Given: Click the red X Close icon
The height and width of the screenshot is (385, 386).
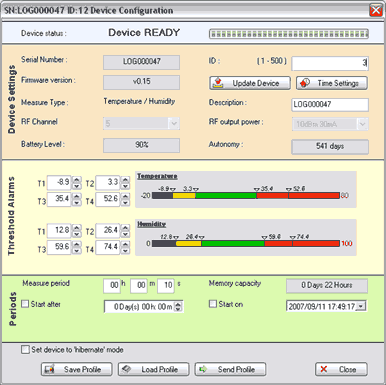Looking at the screenshot, I should click(323, 369).
